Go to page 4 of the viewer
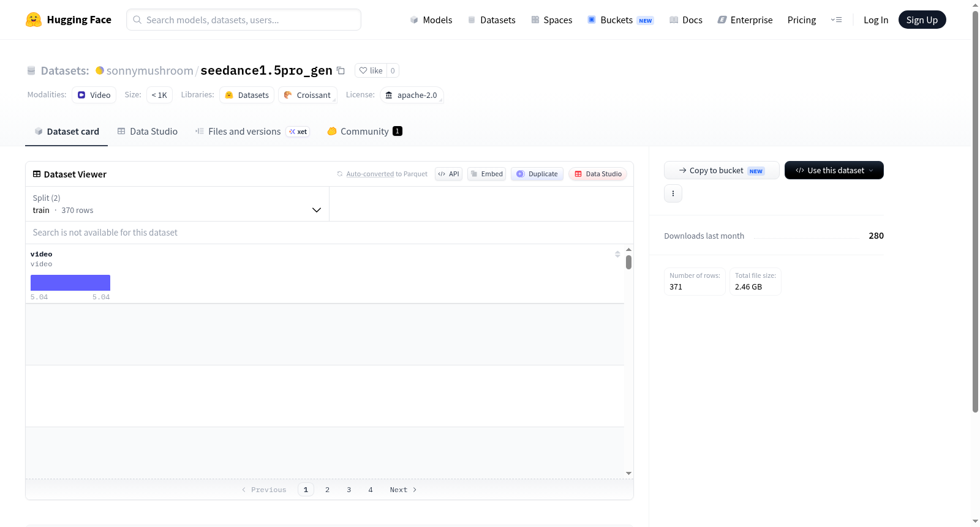The height and width of the screenshot is (527, 980). (x=371, y=490)
